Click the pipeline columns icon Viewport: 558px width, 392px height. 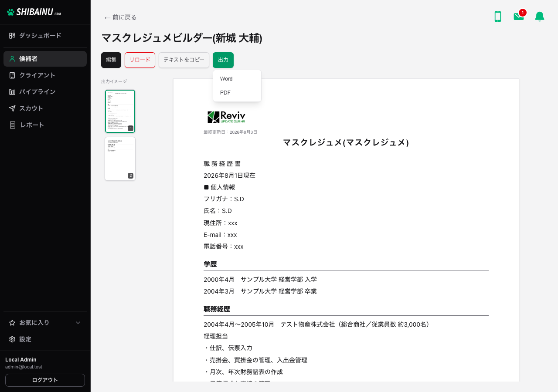point(12,92)
